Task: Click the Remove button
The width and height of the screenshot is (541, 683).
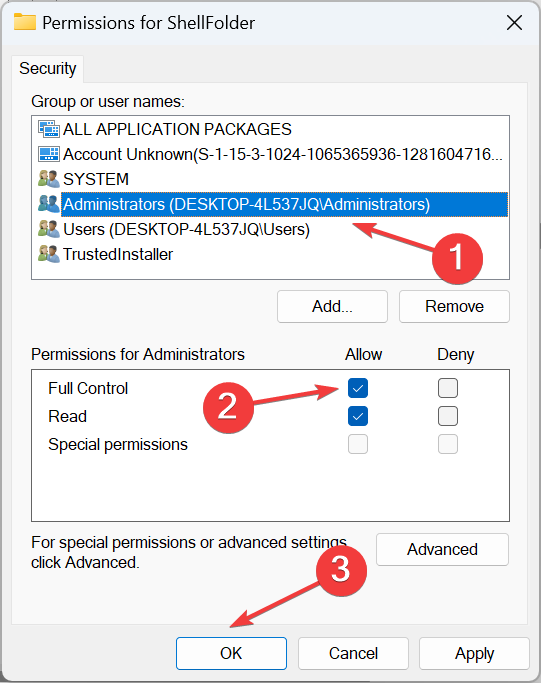Action: coord(454,306)
